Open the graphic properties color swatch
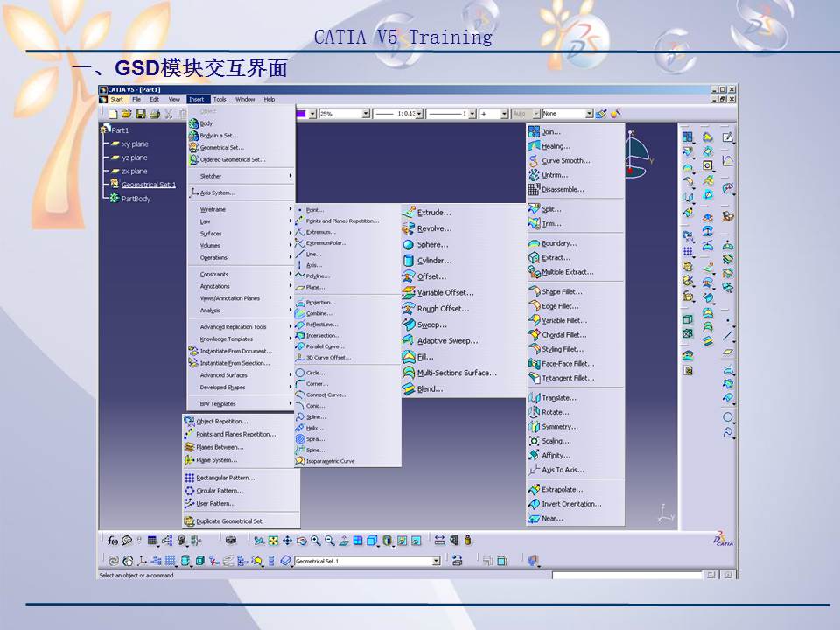840x630 pixels. point(299,114)
